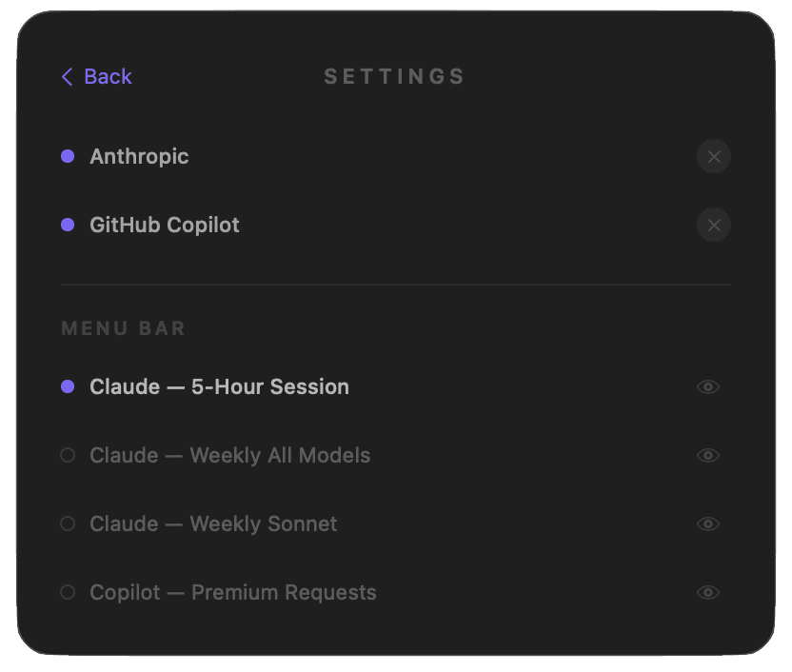Viewport: 792px width, 672px height.
Task: Click the purple status dot next to GitHub Copilot
Action: tap(67, 225)
